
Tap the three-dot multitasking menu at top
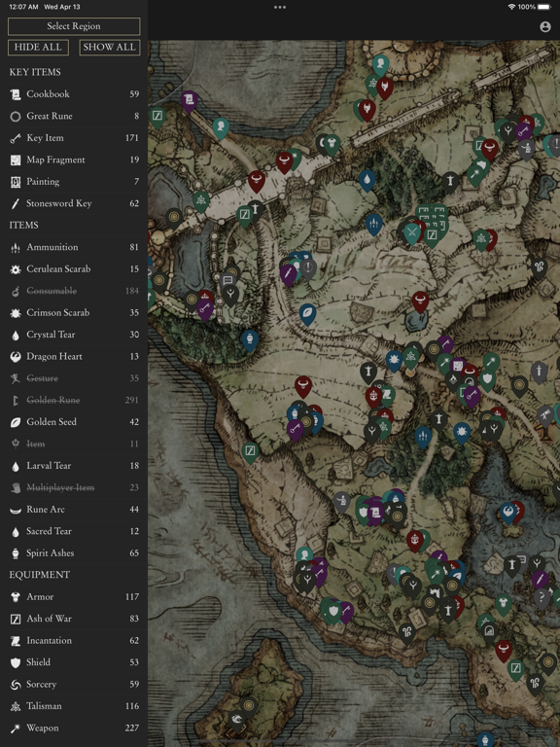click(280, 7)
